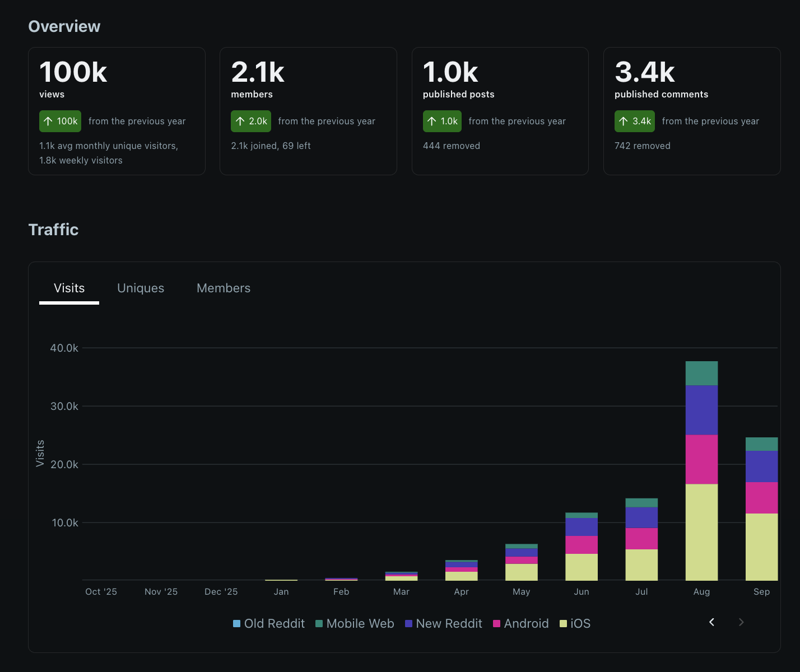This screenshot has width=800, height=672.
Task: Toggle Android legend swatch
Action: [496, 623]
